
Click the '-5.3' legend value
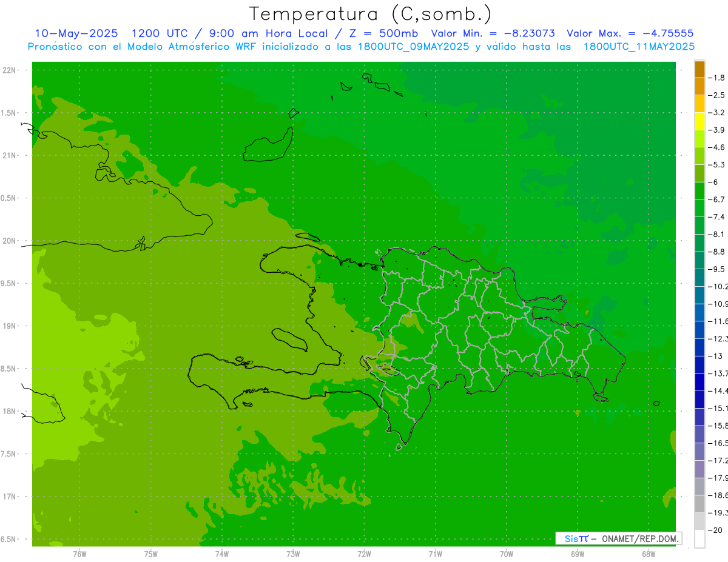(717, 164)
